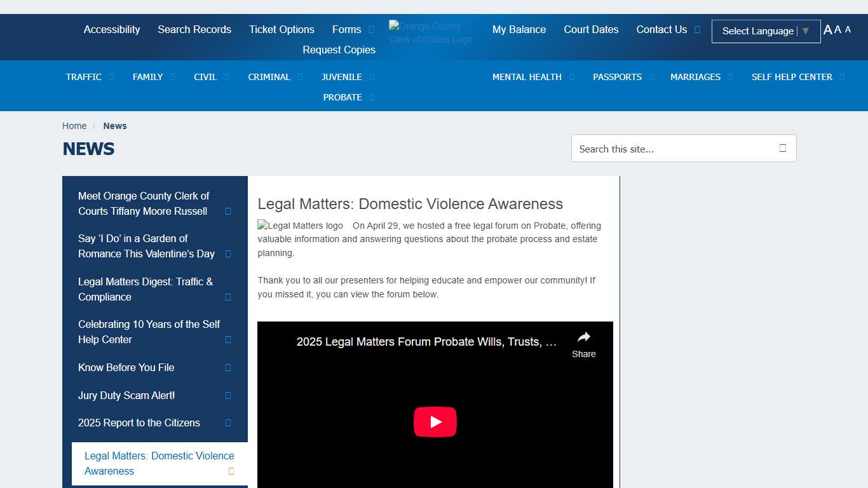Open Celebrating 10 Years of the Self Help Center article
868x488 pixels.
(149, 332)
